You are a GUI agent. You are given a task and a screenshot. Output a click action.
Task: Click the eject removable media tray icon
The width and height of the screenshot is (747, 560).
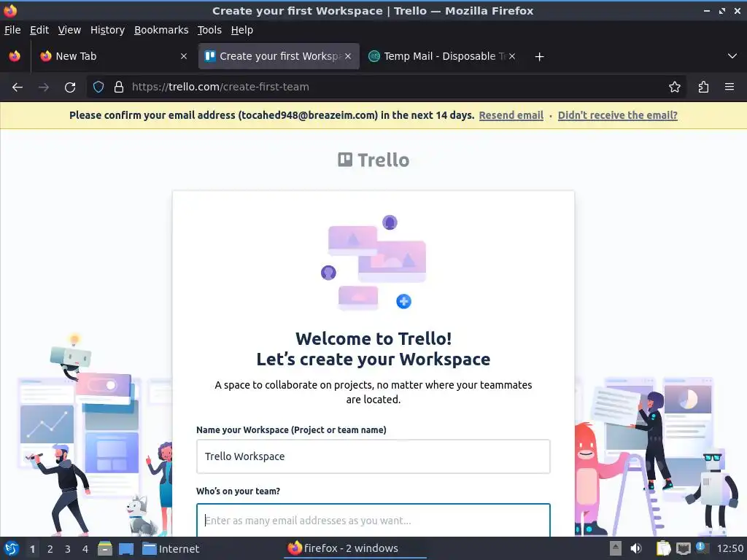(x=616, y=548)
